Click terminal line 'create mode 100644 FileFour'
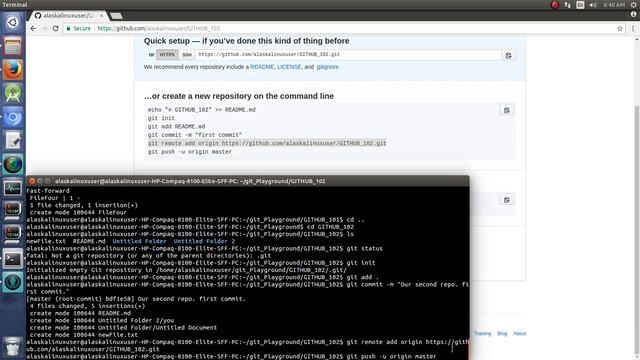This screenshot has width=640, height=360. 78,213
